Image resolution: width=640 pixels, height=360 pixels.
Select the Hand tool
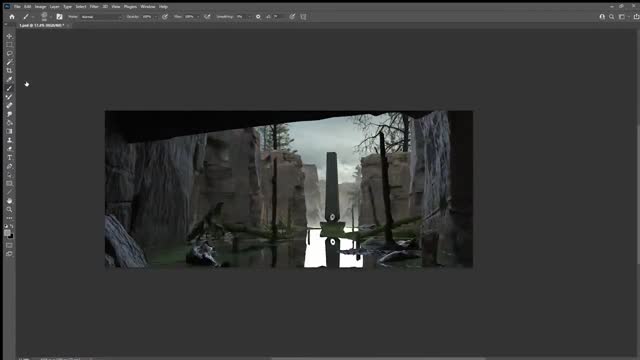pyautogui.click(x=9, y=201)
